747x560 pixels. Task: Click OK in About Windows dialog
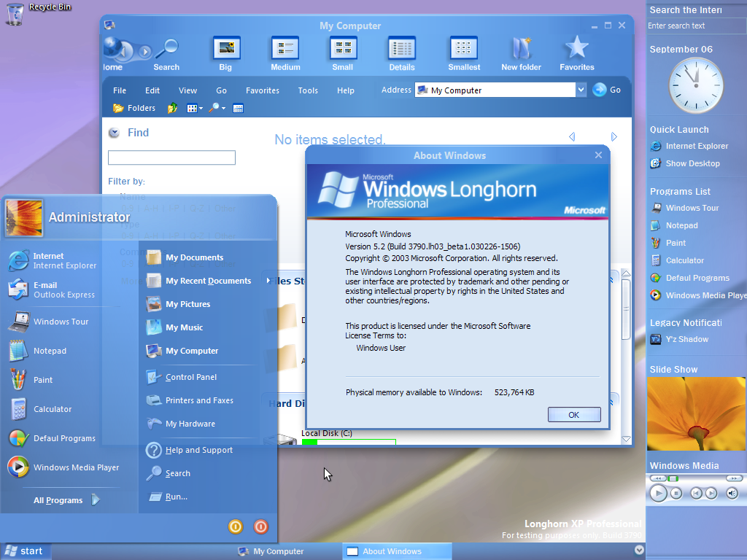(x=574, y=415)
